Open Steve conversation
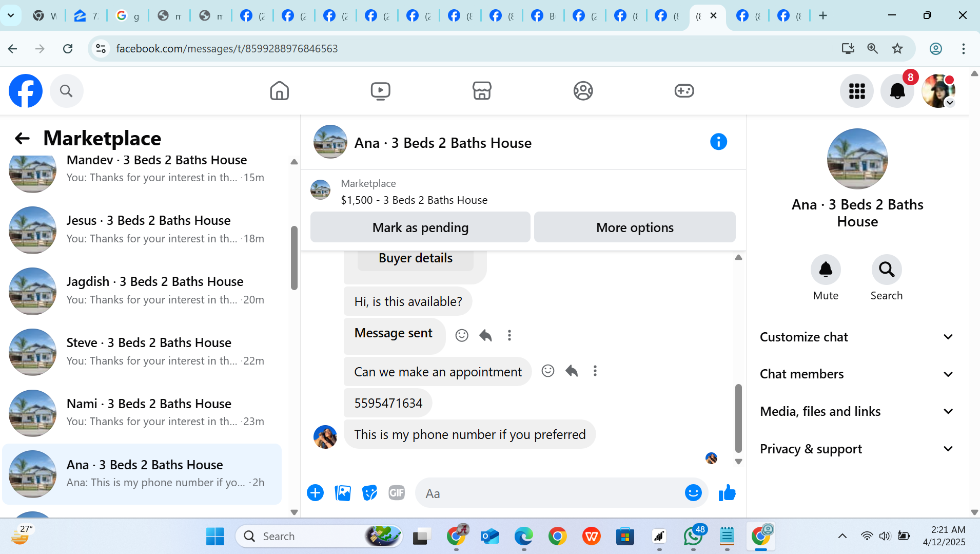The width and height of the screenshot is (980, 554). click(x=142, y=352)
